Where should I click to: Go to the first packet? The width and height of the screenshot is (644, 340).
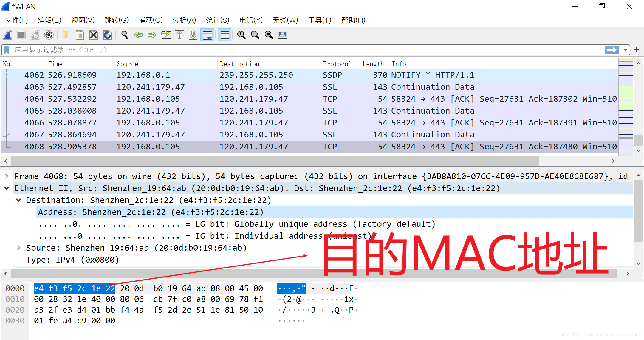pyautogui.click(x=179, y=35)
